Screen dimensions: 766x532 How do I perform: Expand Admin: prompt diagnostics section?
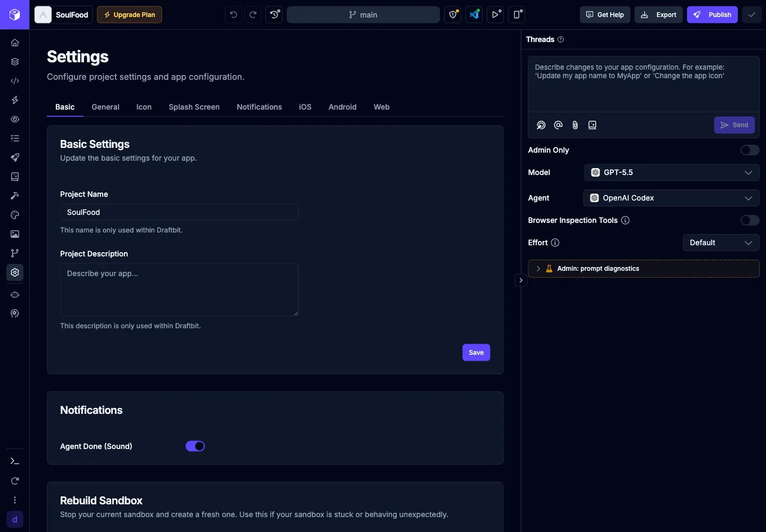coord(644,269)
